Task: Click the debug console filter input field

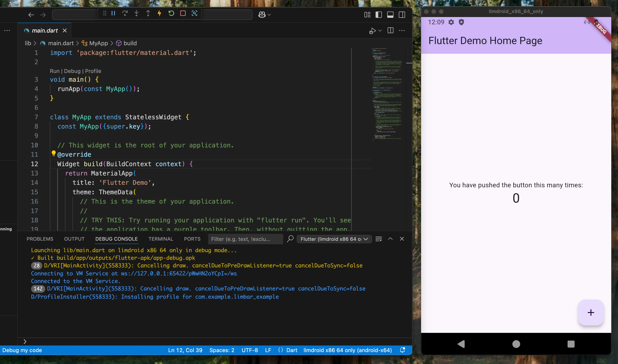Action: pos(245,239)
